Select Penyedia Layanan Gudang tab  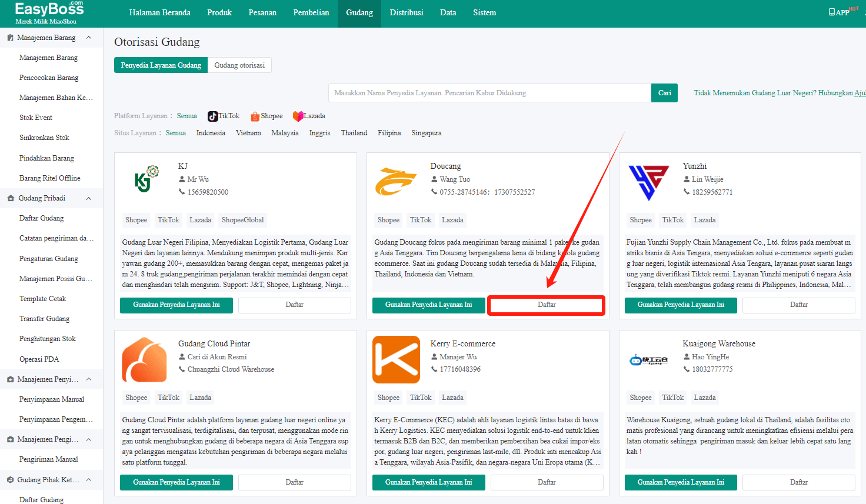click(x=161, y=65)
